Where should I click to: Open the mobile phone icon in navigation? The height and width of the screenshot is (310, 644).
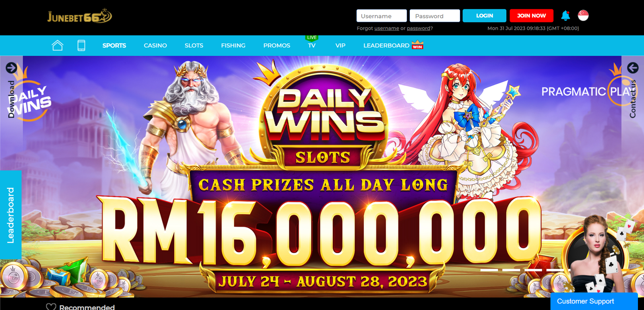tap(81, 45)
